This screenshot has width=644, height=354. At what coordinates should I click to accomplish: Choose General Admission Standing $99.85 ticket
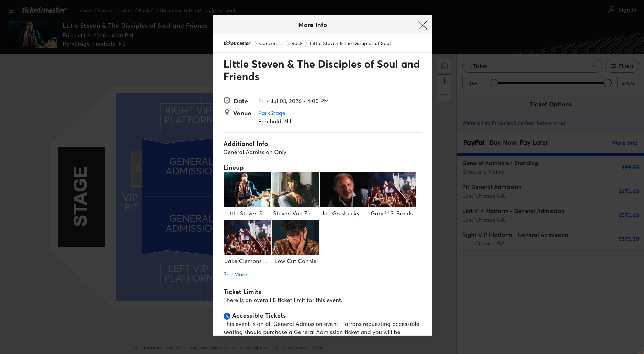pos(550,168)
